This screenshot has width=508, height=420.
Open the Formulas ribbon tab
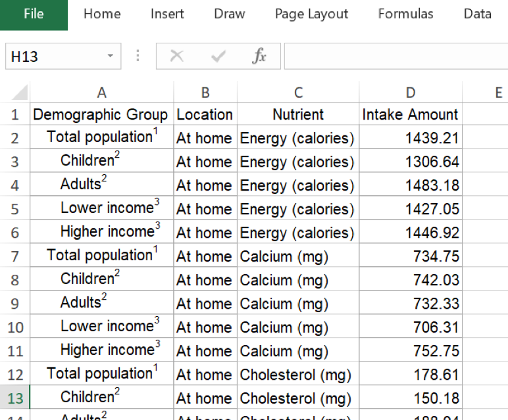405,14
